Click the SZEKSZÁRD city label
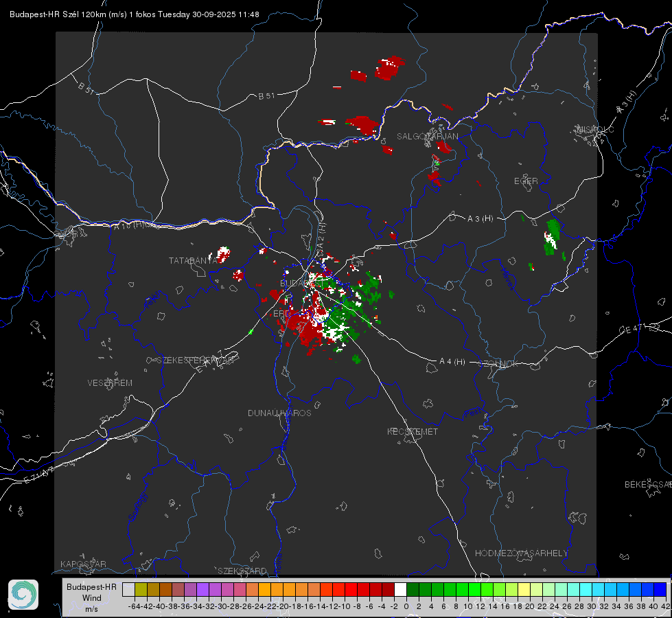This screenshot has width=672, height=618. pos(242,571)
